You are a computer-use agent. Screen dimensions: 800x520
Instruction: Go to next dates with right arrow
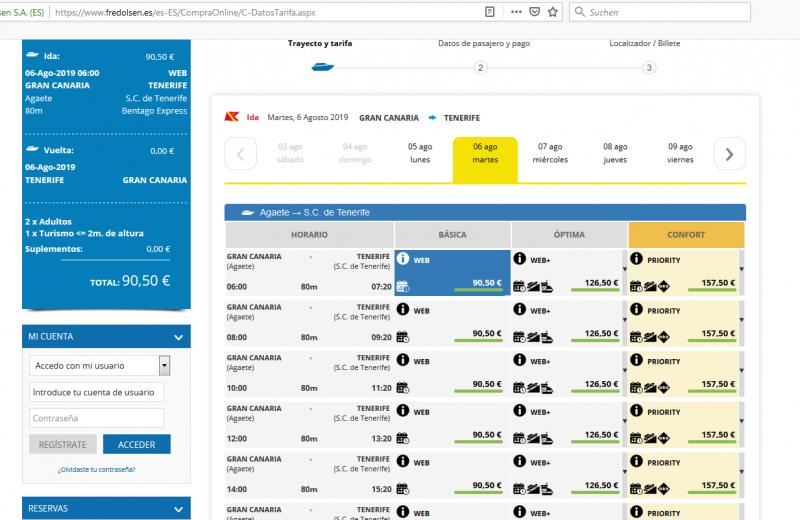[x=730, y=154]
